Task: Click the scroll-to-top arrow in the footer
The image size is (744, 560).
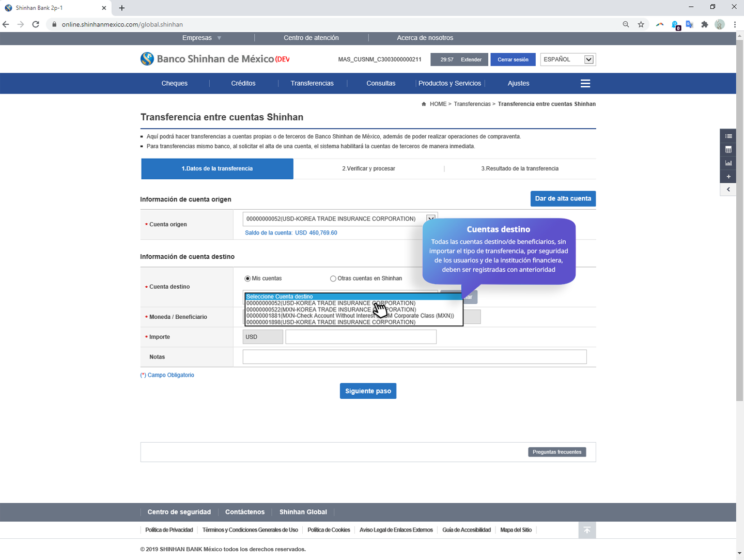Action: point(587,530)
